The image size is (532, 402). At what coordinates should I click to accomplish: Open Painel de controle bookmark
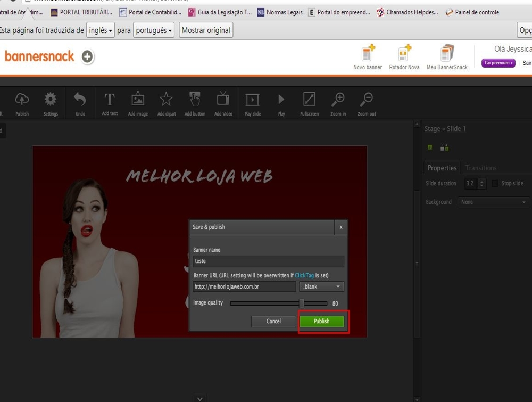(472, 12)
